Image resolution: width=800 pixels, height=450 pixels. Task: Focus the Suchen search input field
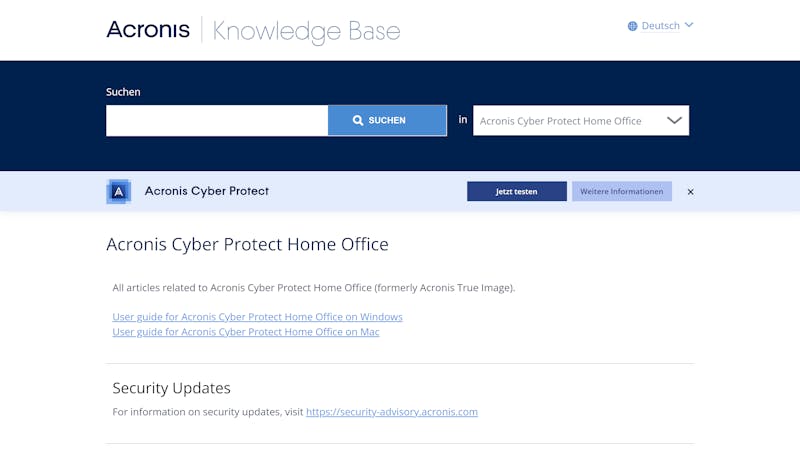pyautogui.click(x=217, y=120)
